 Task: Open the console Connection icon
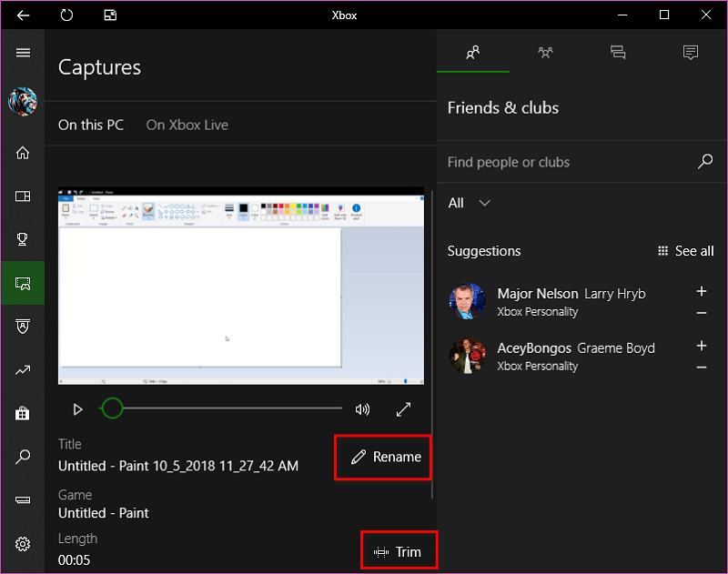pyautogui.click(x=23, y=499)
